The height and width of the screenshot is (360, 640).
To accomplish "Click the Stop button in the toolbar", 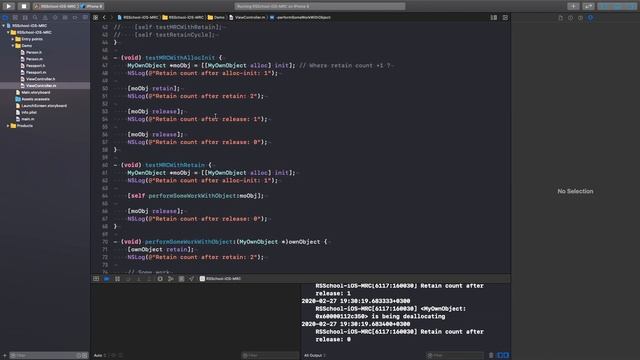I will [24, 6].
